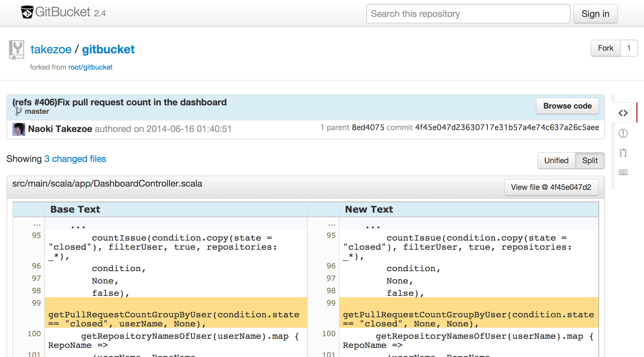Click the branch icon next to master
The image size is (644, 357).
click(19, 111)
